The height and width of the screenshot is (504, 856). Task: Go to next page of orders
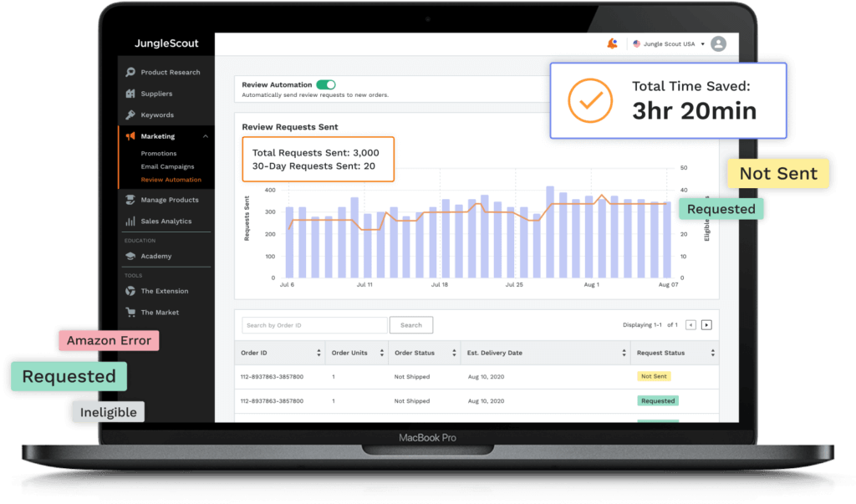706,325
